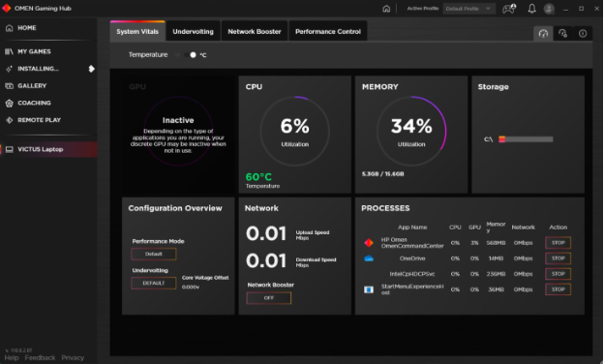The image size is (604, 364).
Task: Open COACHING in the sidebar
Action: 34,103
